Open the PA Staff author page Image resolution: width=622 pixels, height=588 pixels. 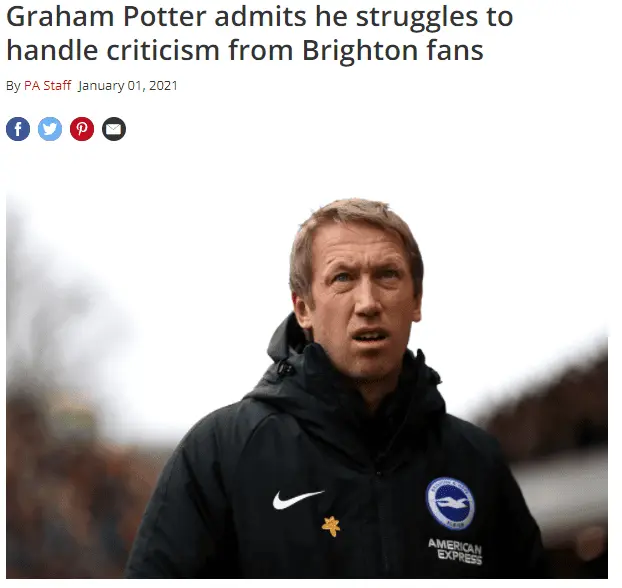click(48, 86)
